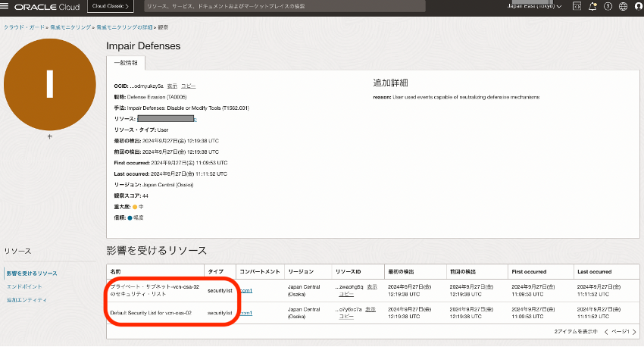The height and width of the screenshot is (347, 644).
Task: Click the ORACLE Cloud logo
Action: (47, 7)
